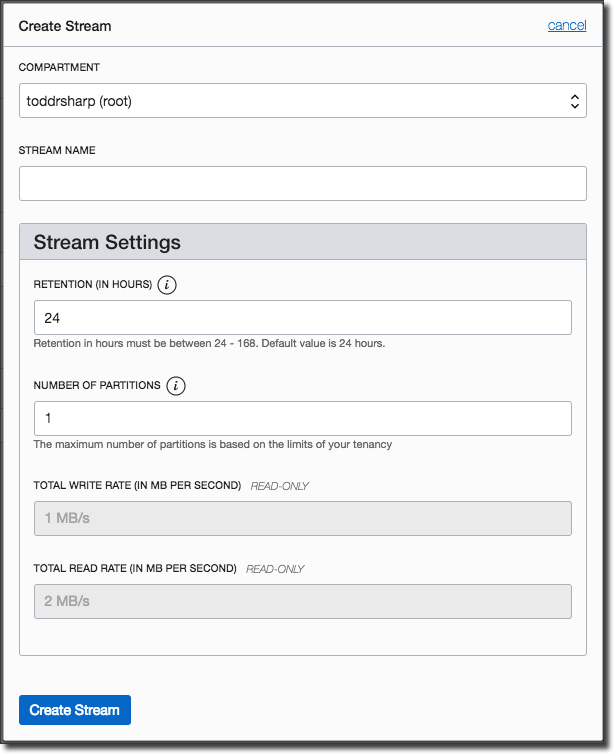Image resolution: width=614 pixels, height=754 pixels.
Task: Click the retention range hint text
Action: tap(209, 343)
